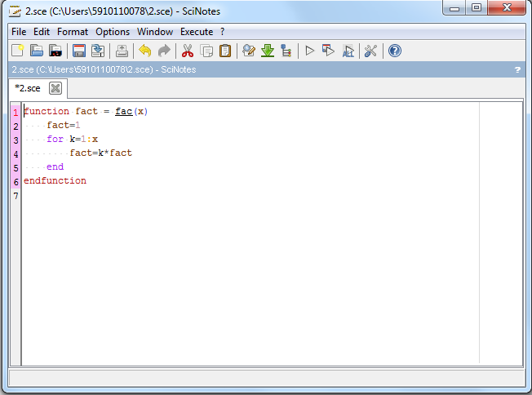Execute the script with the play triangle icon
Viewport: 532px width, 395px height.
(x=309, y=51)
